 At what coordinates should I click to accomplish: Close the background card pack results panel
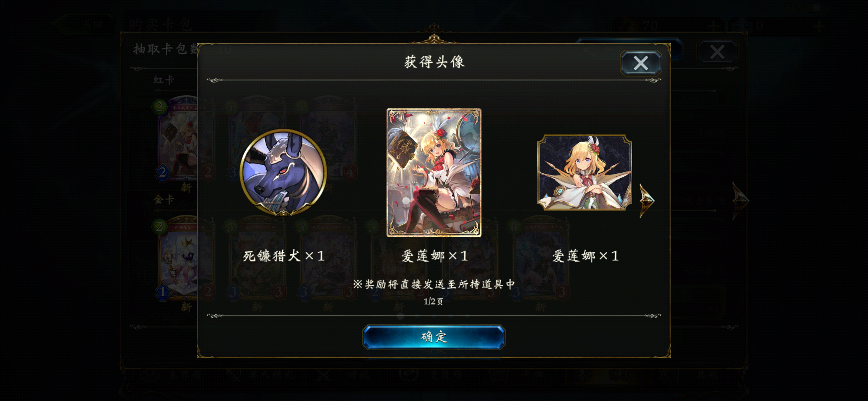coord(717,52)
